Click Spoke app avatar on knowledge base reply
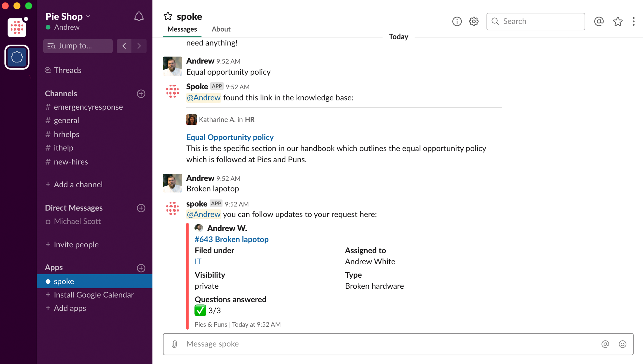 click(x=172, y=91)
